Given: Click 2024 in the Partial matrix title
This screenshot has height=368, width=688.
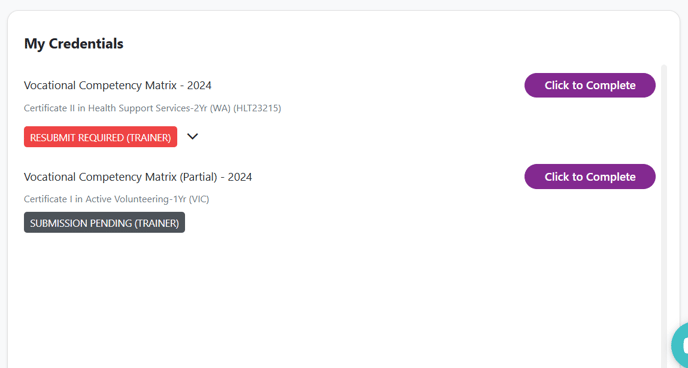Looking at the screenshot, I should pos(240,177).
